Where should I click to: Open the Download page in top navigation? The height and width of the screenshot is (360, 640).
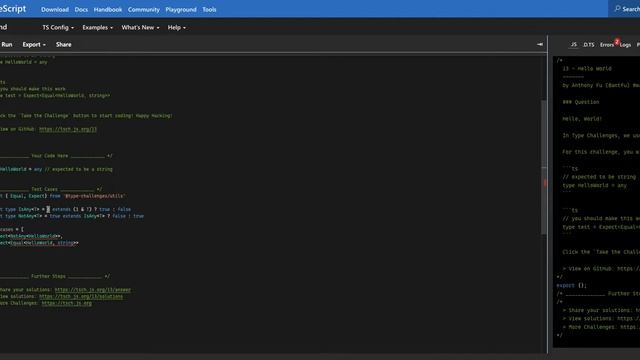tap(55, 9)
